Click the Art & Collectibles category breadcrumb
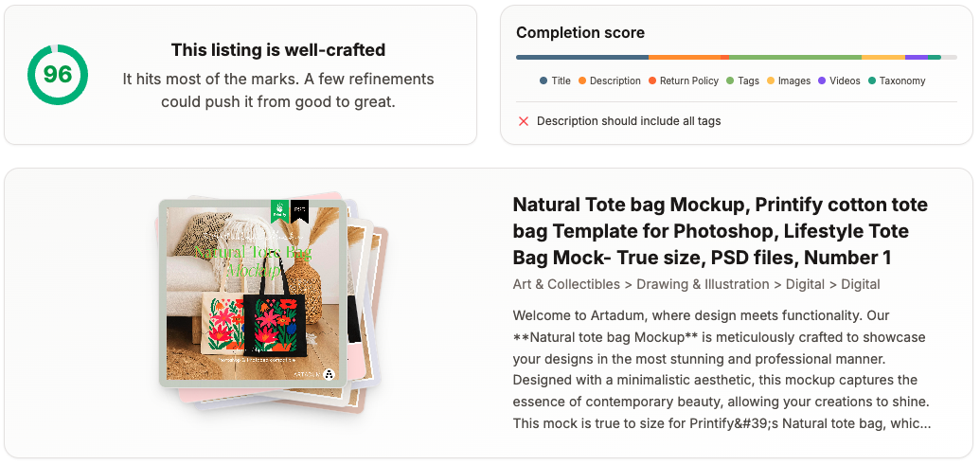Image resolution: width=980 pixels, height=465 pixels. (x=566, y=284)
